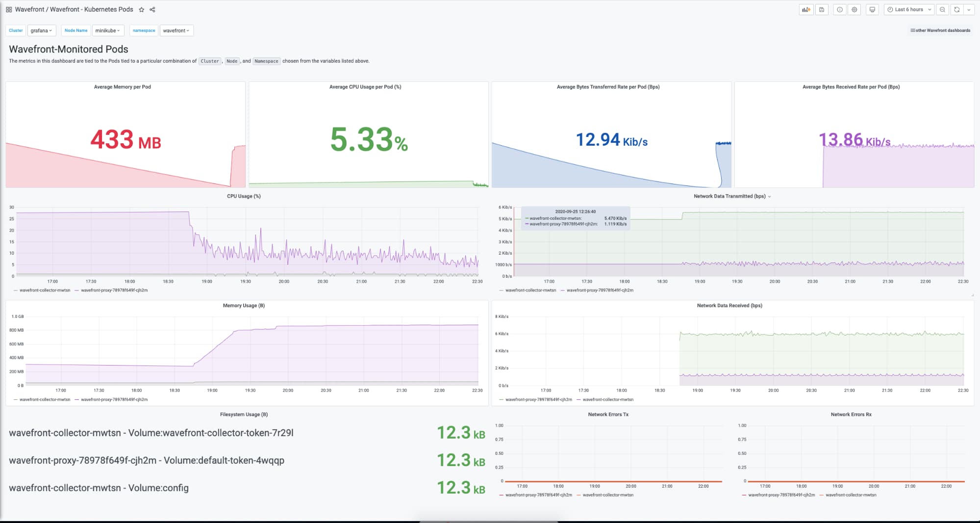
Task: Open the refresh interval dropdown arrow
Action: click(969, 9)
